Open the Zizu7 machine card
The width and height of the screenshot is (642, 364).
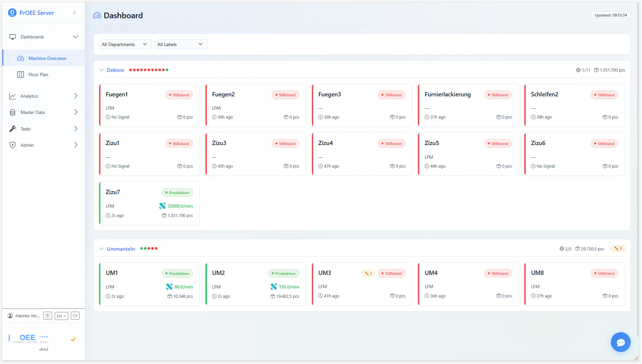pyautogui.click(x=149, y=203)
